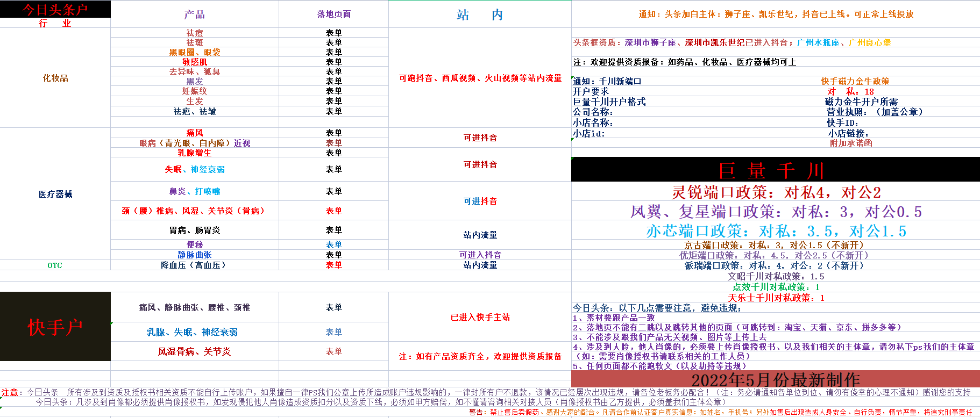Click the 痛风、静脉曲张、腰椎、颈椎 cell
The image size is (980, 418).
click(x=195, y=307)
